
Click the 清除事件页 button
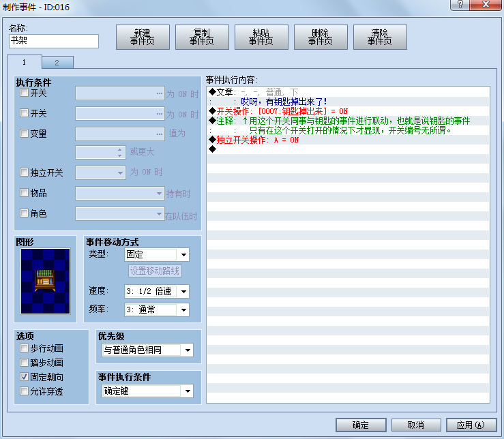click(380, 37)
